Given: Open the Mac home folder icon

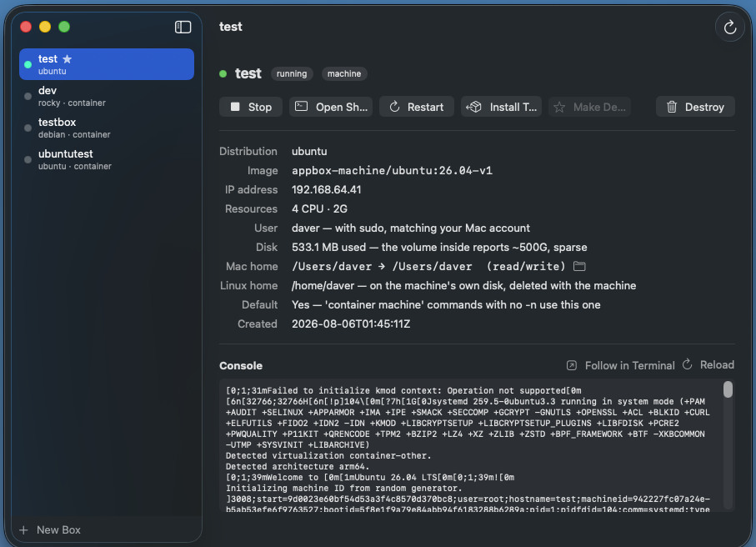Looking at the screenshot, I should [579, 266].
